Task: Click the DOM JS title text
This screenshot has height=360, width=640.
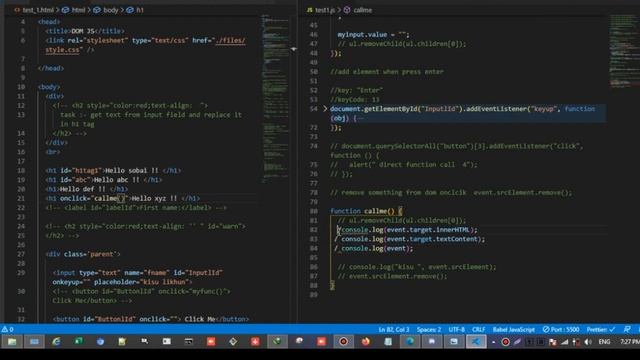Action: click(x=83, y=31)
